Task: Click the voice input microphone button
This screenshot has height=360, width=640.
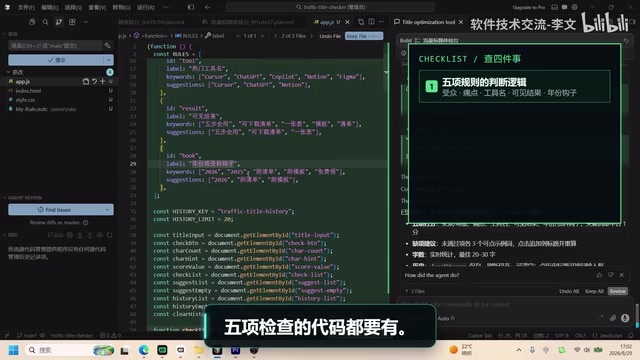Action: pos(625,318)
